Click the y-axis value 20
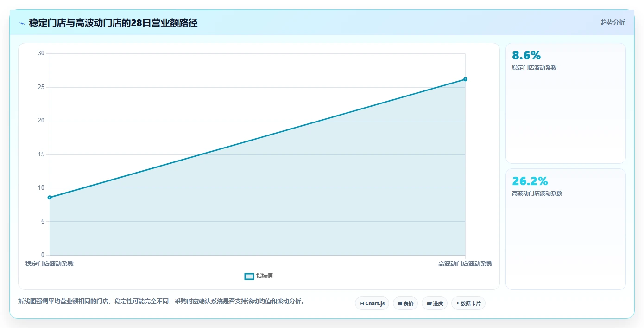This screenshot has height=328, width=644. pyautogui.click(x=41, y=121)
